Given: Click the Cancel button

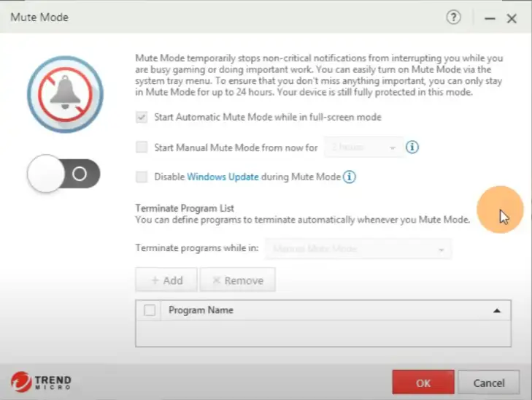Looking at the screenshot, I should [489, 382].
